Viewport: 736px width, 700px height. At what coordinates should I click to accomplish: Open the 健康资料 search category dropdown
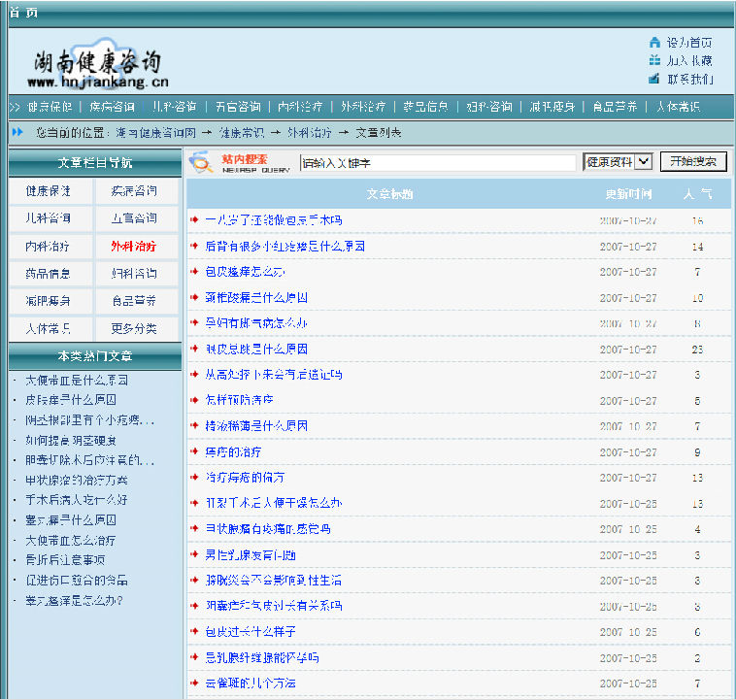(618, 162)
